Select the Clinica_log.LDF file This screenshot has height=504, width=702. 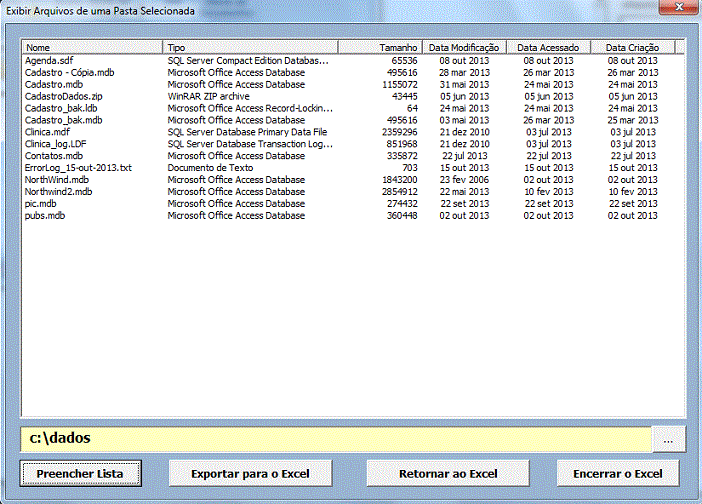point(56,144)
